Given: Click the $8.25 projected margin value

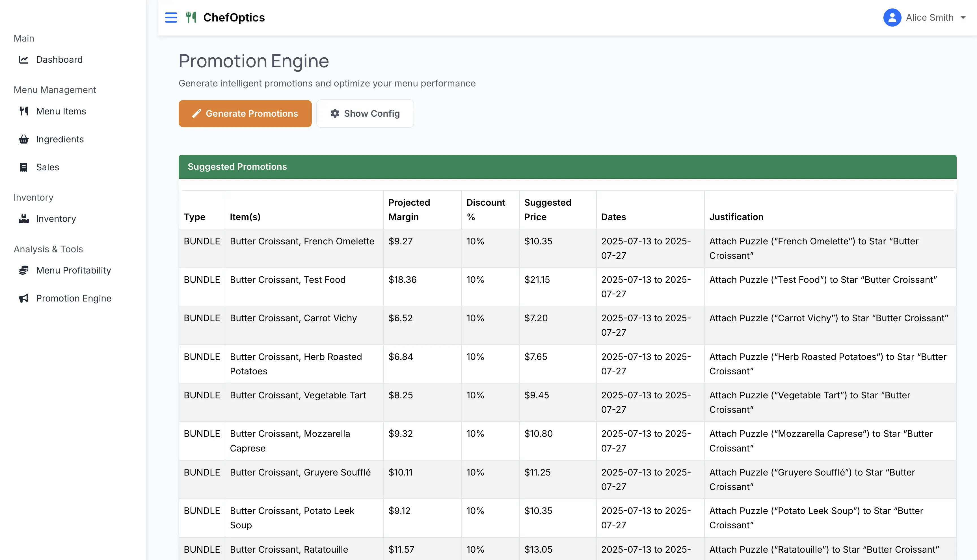Looking at the screenshot, I should coord(401,395).
